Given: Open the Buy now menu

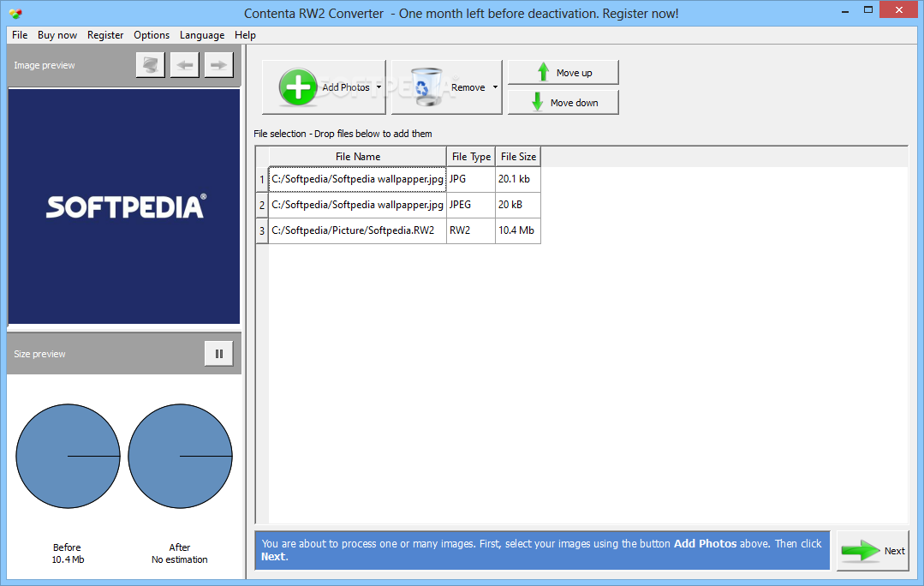Looking at the screenshot, I should tap(57, 35).
